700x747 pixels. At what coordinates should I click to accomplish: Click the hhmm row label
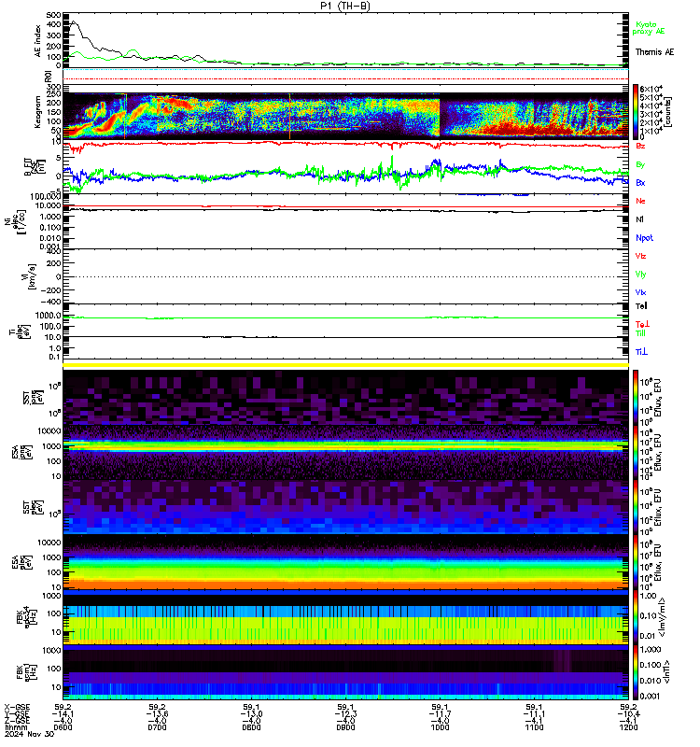point(14,727)
